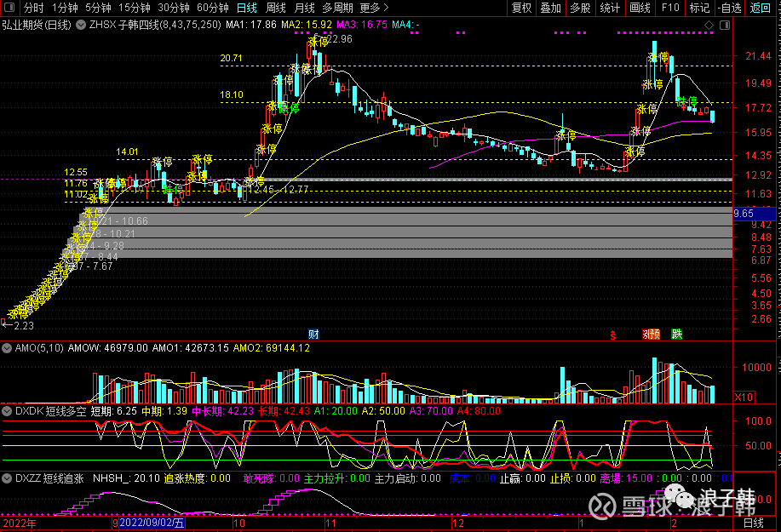Click the 复权 button
Screen dimensions: 781x532
[x=521, y=8]
